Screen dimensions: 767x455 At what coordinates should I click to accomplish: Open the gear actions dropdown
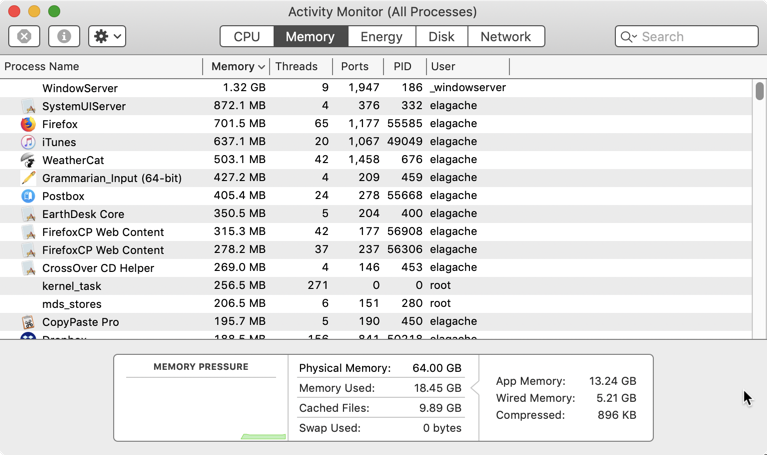click(x=107, y=37)
